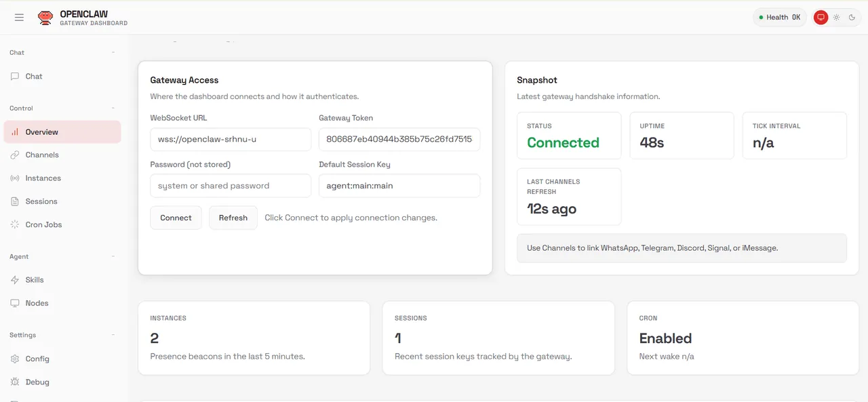Focus the WebSocket URL field

click(231, 140)
